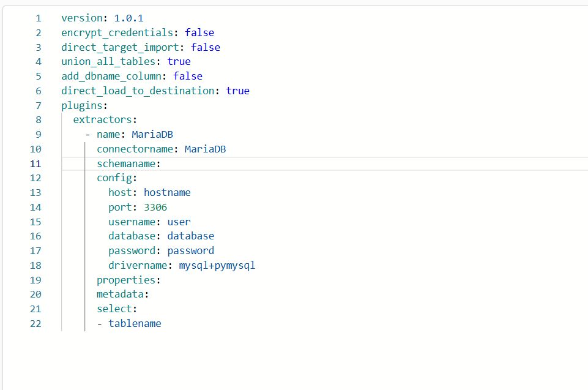Click the hostname value for host
Image resolution: width=588 pixels, height=390 pixels.
point(167,192)
